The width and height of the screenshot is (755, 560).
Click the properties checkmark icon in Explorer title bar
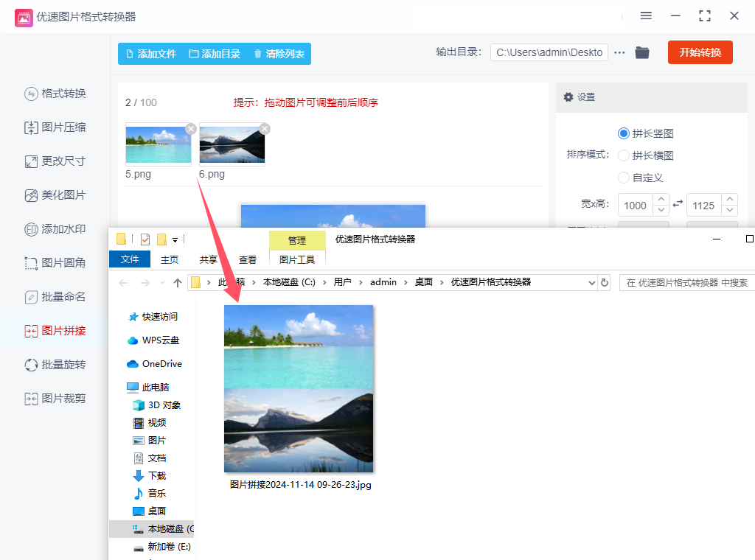[145, 239]
